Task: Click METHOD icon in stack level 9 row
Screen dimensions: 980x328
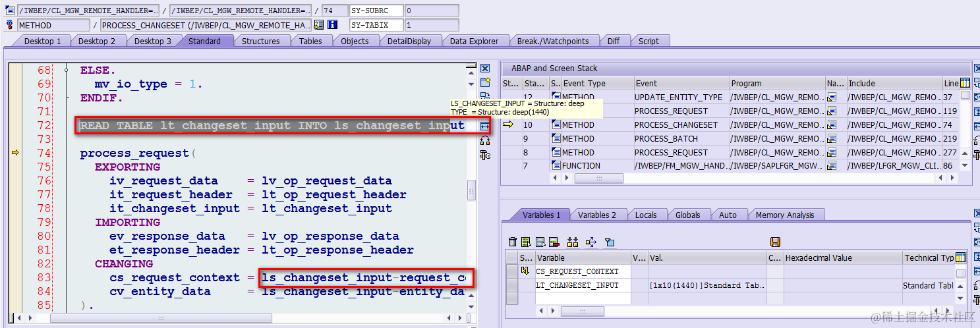Action: click(556, 138)
